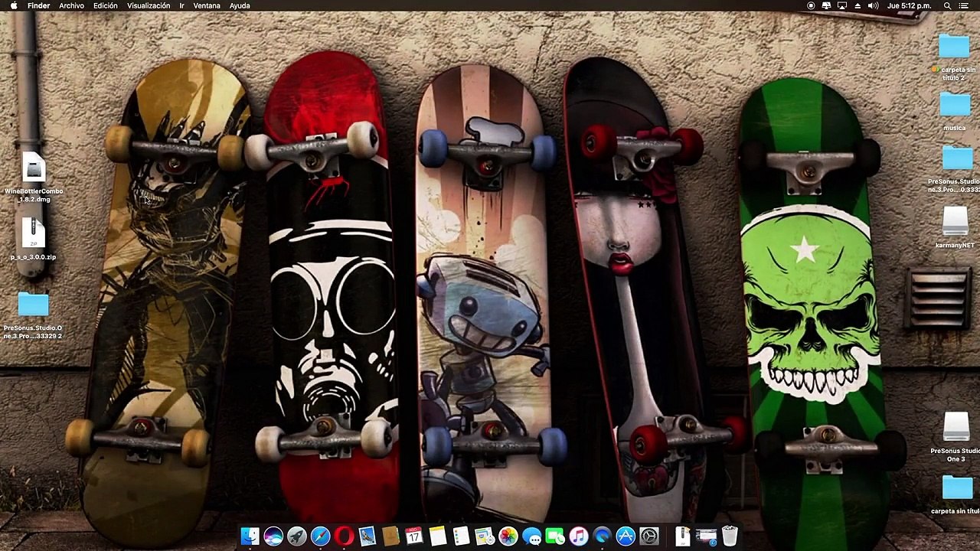980x551 pixels.
Task: Open volume control in menu bar
Action: coord(873,5)
